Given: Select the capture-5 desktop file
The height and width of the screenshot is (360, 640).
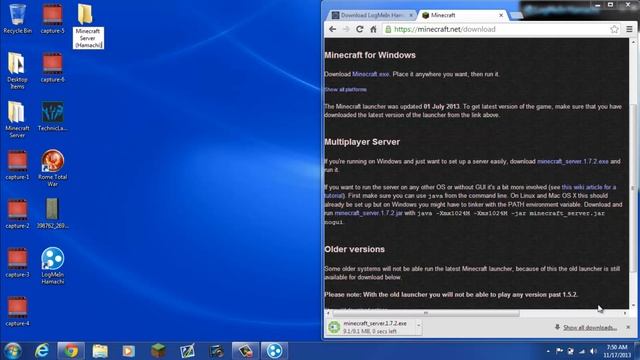Looking at the screenshot, I should pos(53,18).
